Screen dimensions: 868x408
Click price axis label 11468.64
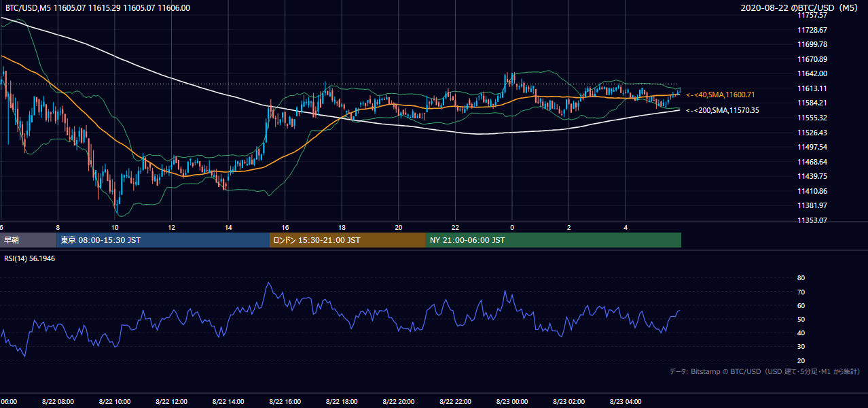point(812,162)
